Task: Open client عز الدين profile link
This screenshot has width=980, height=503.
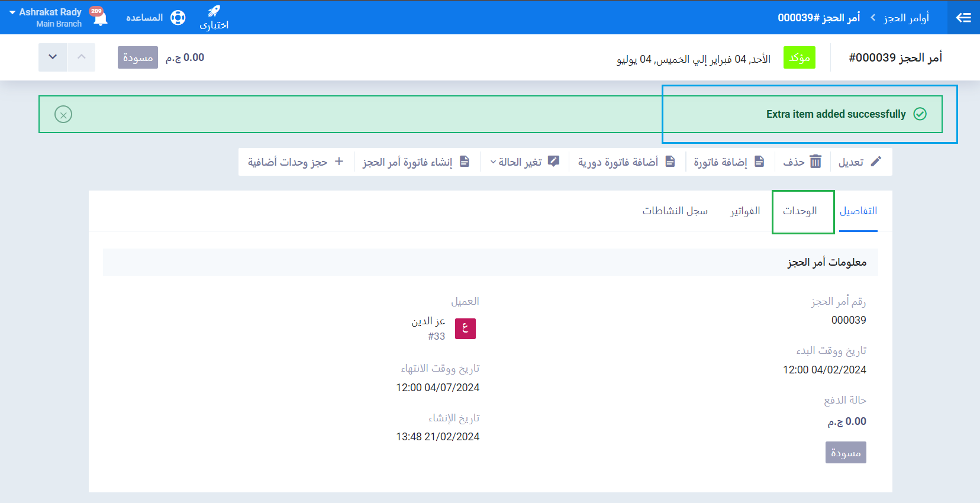Action: (x=428, y=321)
